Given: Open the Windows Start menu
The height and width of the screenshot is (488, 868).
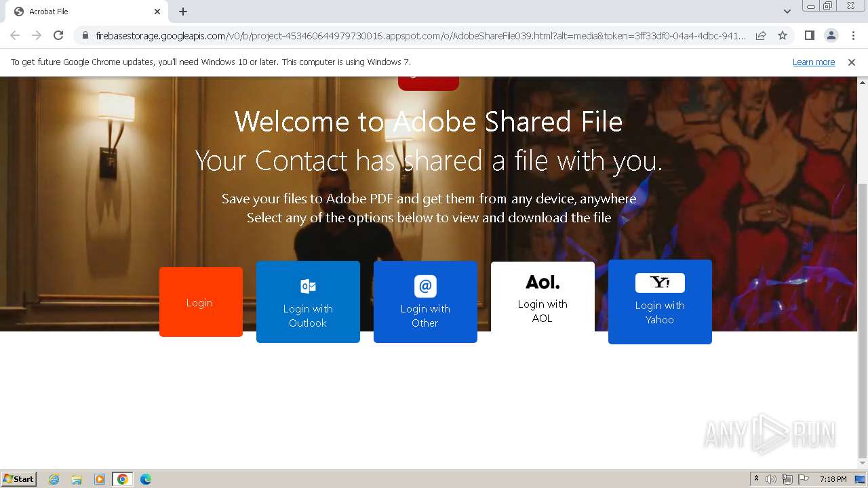Looking at the screenshot, I should tap(18, 479).
